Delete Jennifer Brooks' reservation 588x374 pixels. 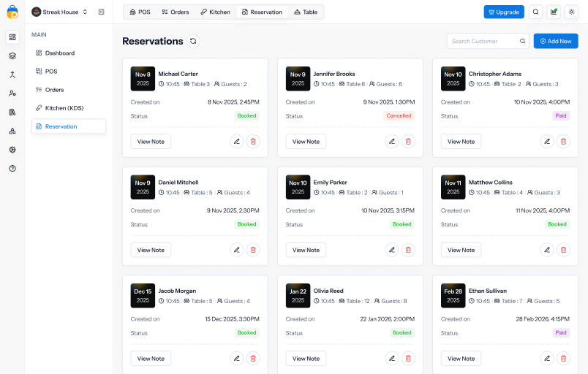click(408, 142)
